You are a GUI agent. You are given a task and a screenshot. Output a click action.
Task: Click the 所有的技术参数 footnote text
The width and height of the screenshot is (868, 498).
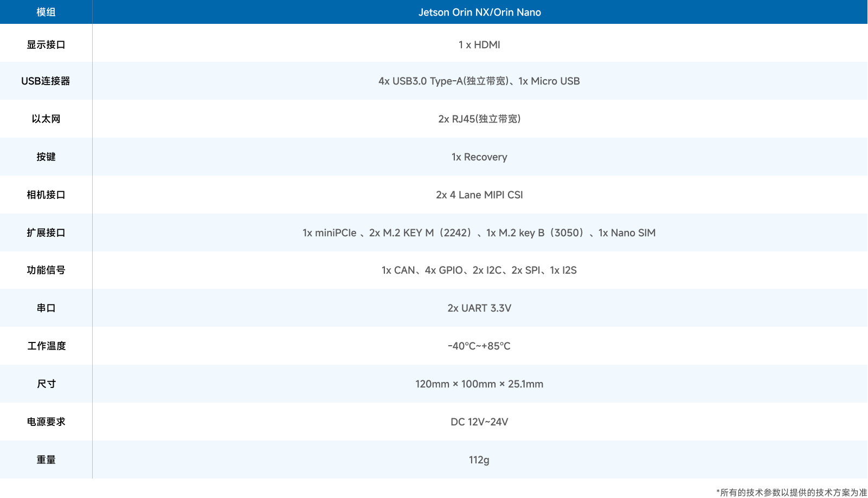792,492
